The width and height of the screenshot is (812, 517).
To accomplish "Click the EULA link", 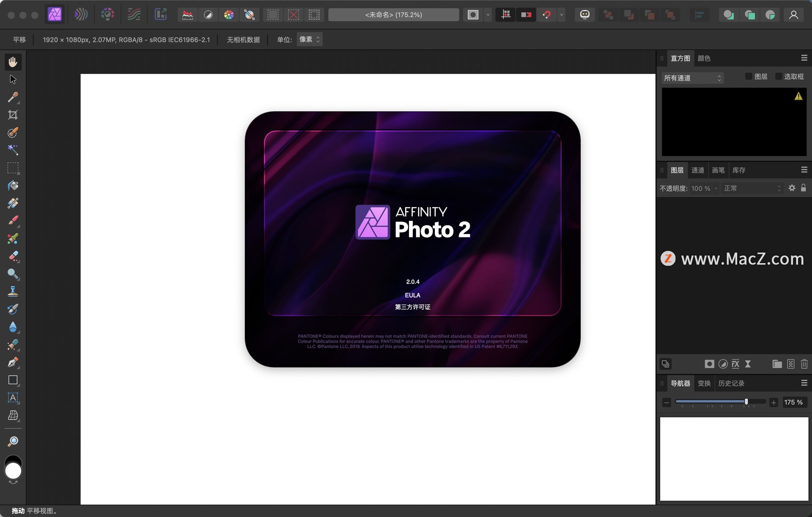I will click(412, 295).
